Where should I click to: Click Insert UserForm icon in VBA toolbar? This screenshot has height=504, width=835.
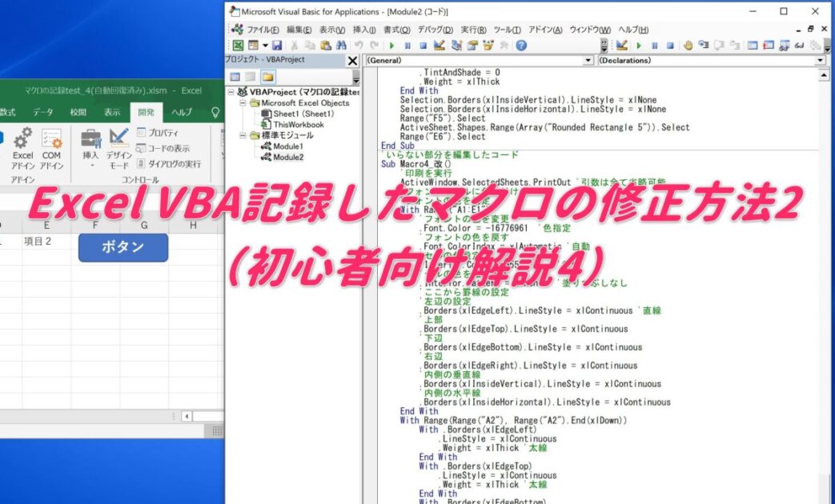(x=253, y=46)
